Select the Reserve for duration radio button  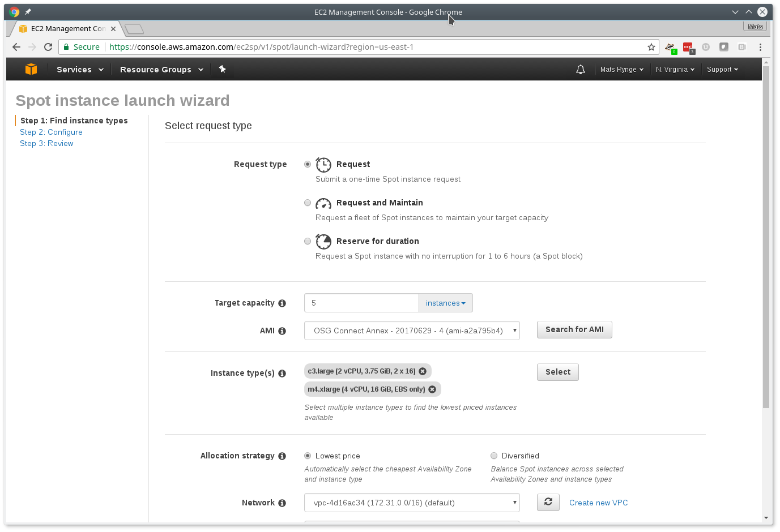(308, 241)
